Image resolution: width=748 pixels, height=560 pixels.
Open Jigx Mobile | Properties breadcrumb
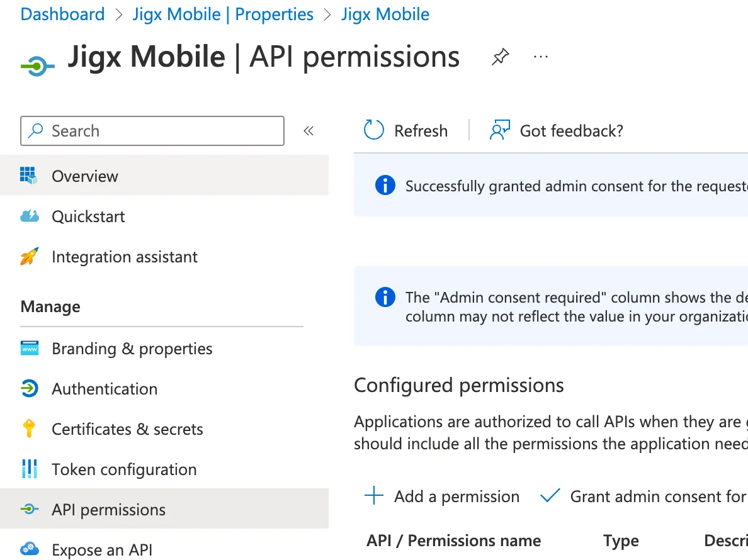click(223, 14)
